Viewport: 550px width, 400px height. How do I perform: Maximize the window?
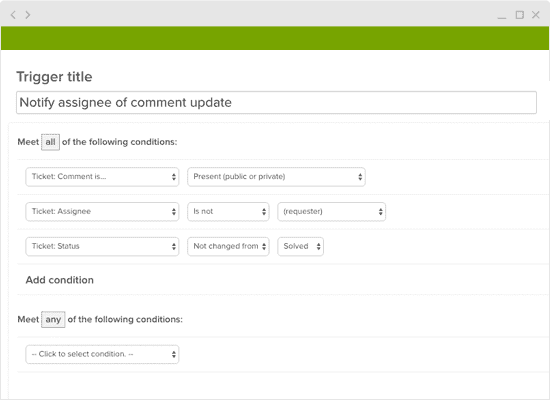(519, 15)
